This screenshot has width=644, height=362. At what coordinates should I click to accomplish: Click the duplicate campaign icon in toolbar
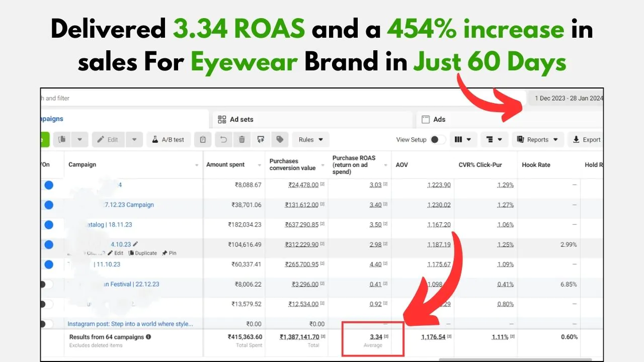click(x=63, y=140)
